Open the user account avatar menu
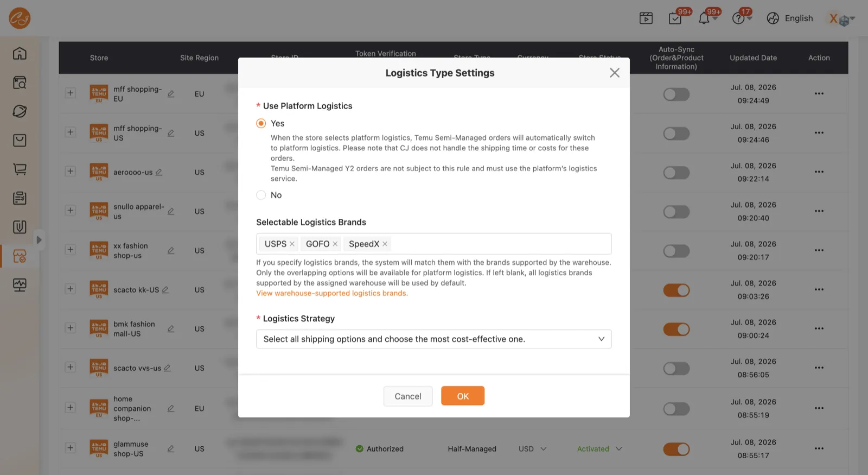Screen dimensions: 868x475 click(841, 19)
